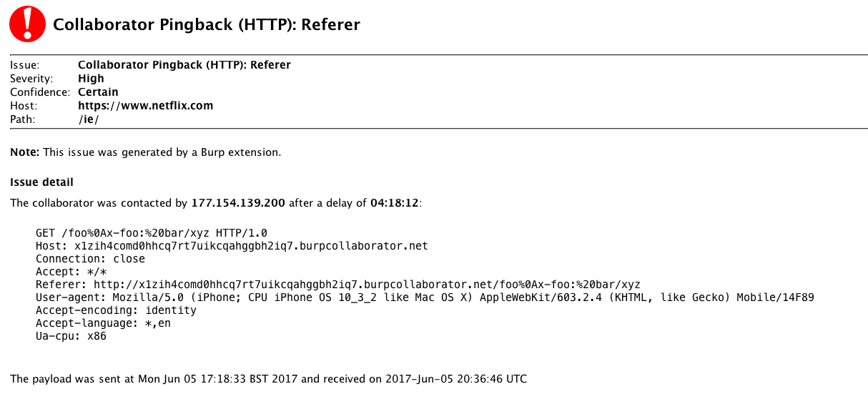The width and height of the screenshot is (868, 394).
Task: Click the Accept-language: *,en line
Action: point(103,323)
